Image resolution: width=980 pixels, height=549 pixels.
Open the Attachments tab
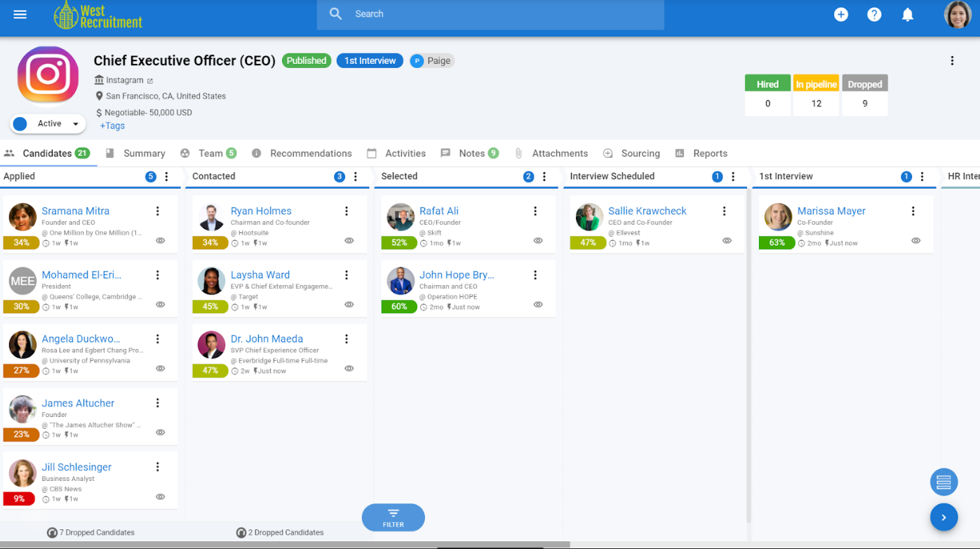point(551,154)
